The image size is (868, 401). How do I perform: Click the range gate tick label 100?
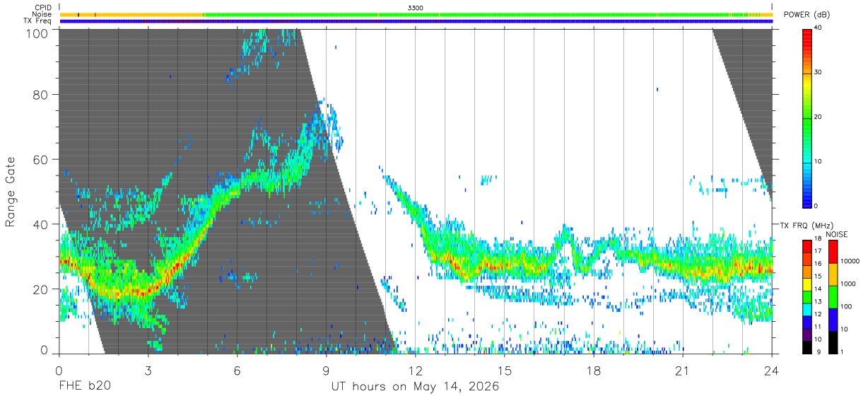pyautogui.click(x=37, y=33)
